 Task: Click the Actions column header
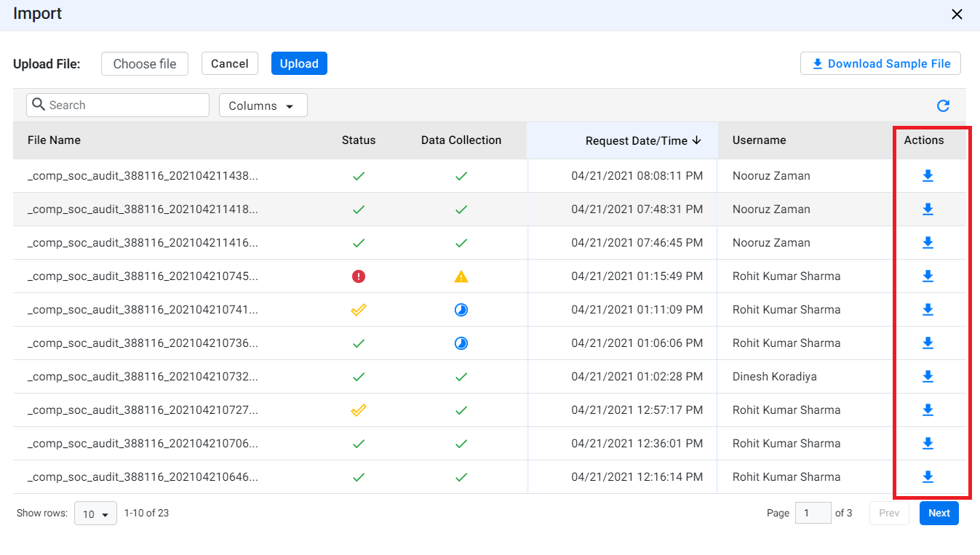coord(924,140)
